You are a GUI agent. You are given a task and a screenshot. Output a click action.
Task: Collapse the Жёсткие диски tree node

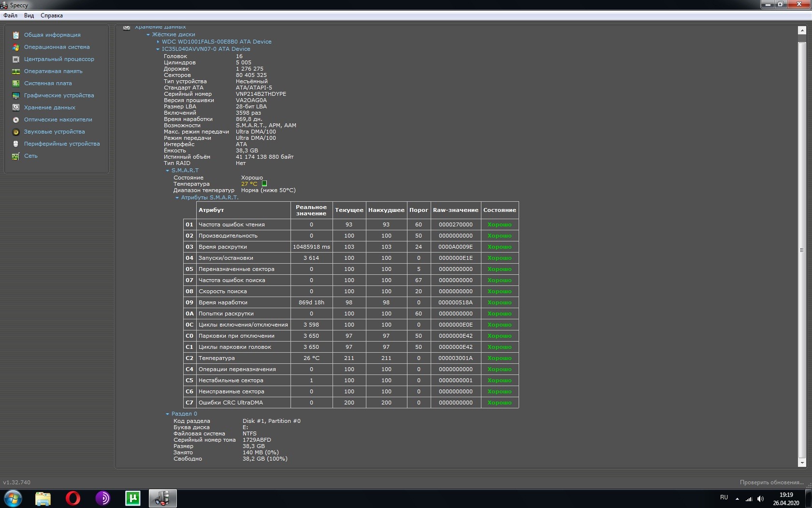point(148,35)
